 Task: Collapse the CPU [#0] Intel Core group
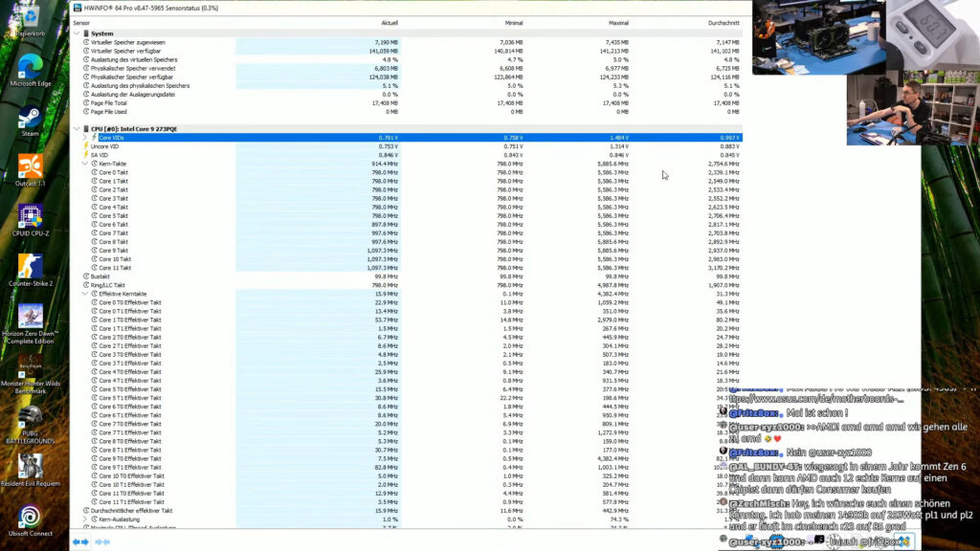(77, 129)
